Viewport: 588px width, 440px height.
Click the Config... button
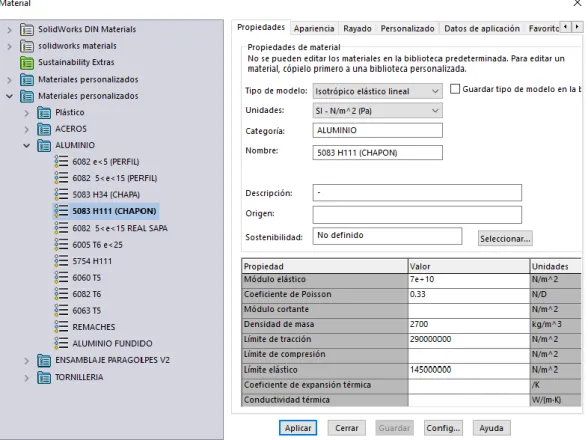pos(443,428)
